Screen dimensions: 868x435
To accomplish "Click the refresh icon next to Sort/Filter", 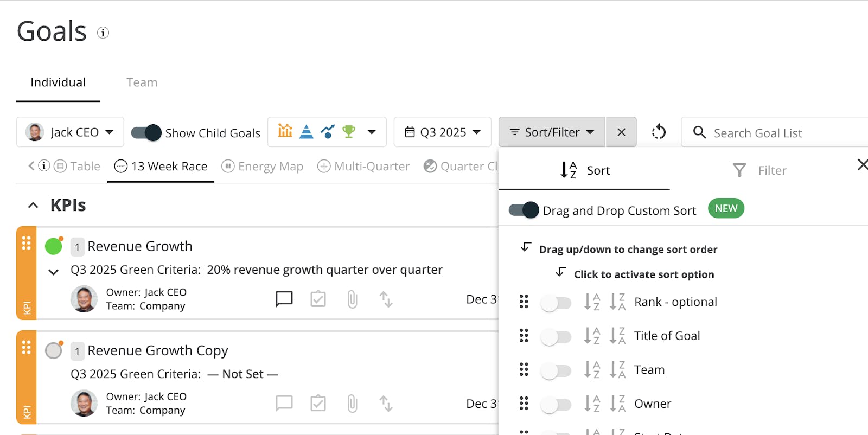I will 659,132.
